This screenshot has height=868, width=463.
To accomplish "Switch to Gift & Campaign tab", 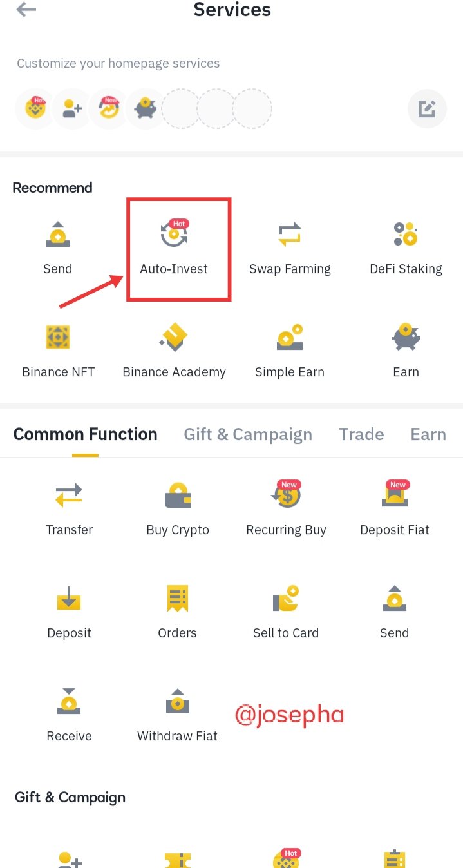I will tap(248, 434).
